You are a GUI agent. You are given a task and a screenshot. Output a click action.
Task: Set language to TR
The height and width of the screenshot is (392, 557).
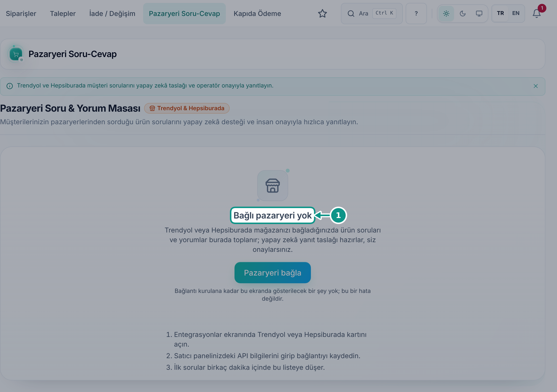500,13
